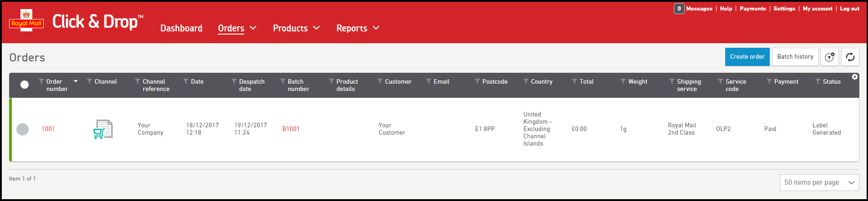Click the Status column filter icon
This screenshot has width=868, height=201.
click(x=818, y=81)
